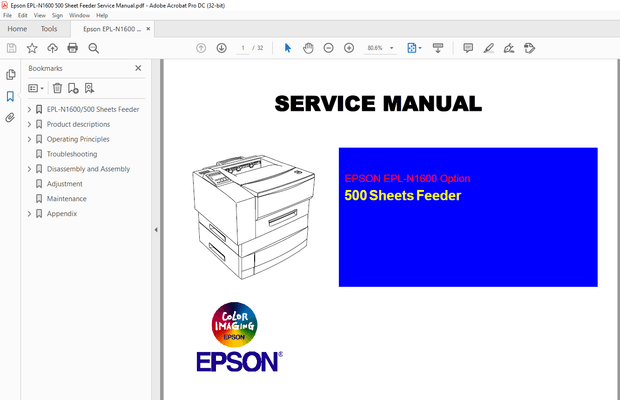Click the printer illustration on the page
The image size is (620, 400).
point(253,217)
